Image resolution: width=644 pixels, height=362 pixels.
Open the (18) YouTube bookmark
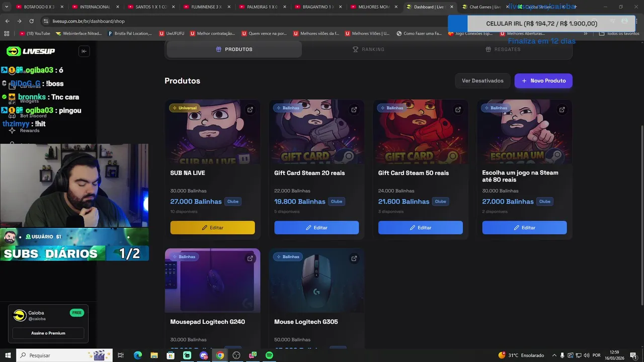35,33
